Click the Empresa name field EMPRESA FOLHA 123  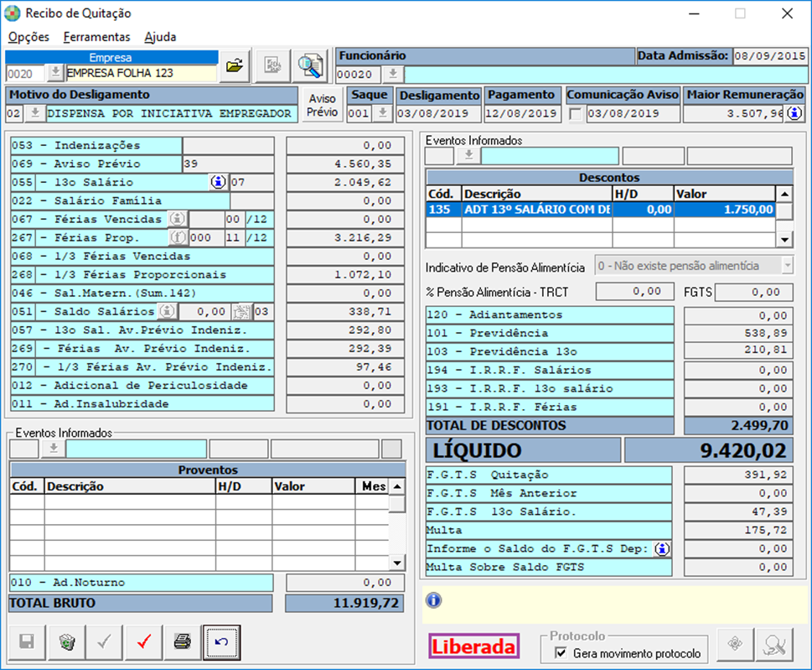[141, 73]
